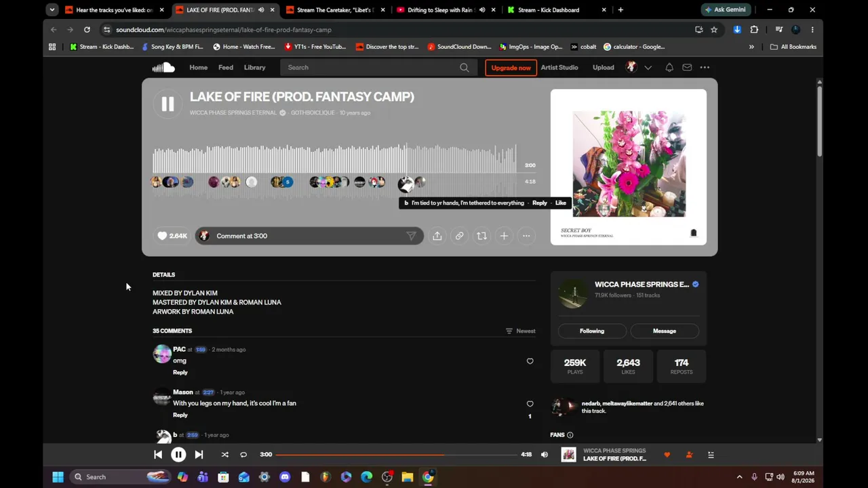Open the Upload page
The height and width of the screenshot is (488, 868).
604,67
